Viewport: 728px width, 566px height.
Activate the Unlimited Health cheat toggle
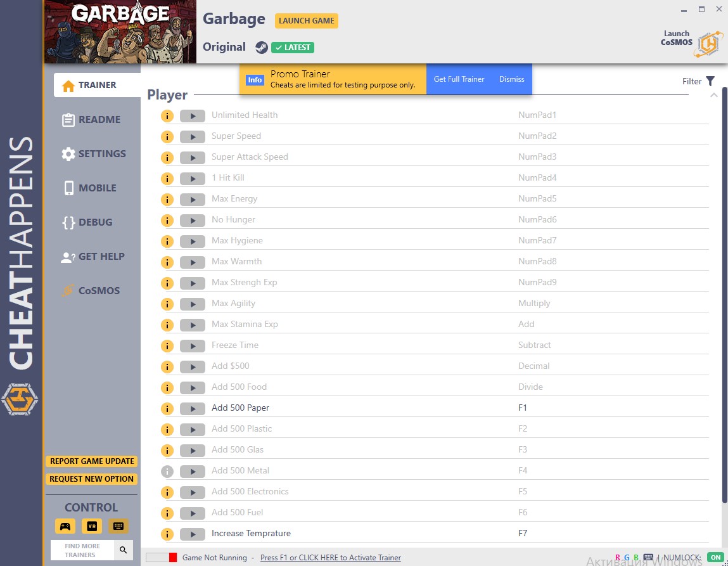click(x=193, y=116)
